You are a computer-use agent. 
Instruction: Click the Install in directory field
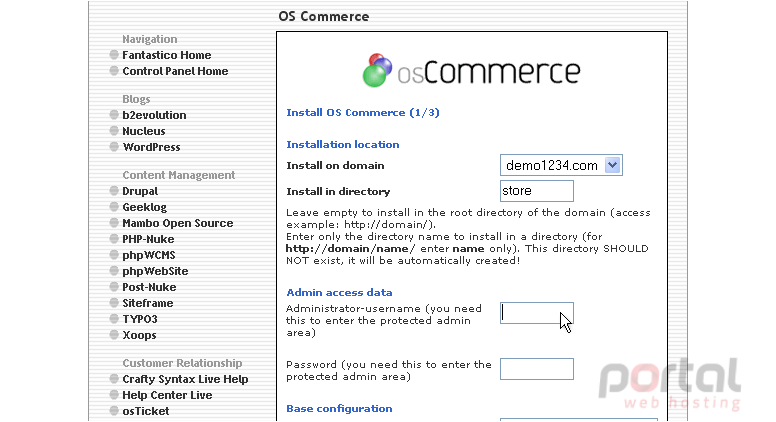coord(537,191)
